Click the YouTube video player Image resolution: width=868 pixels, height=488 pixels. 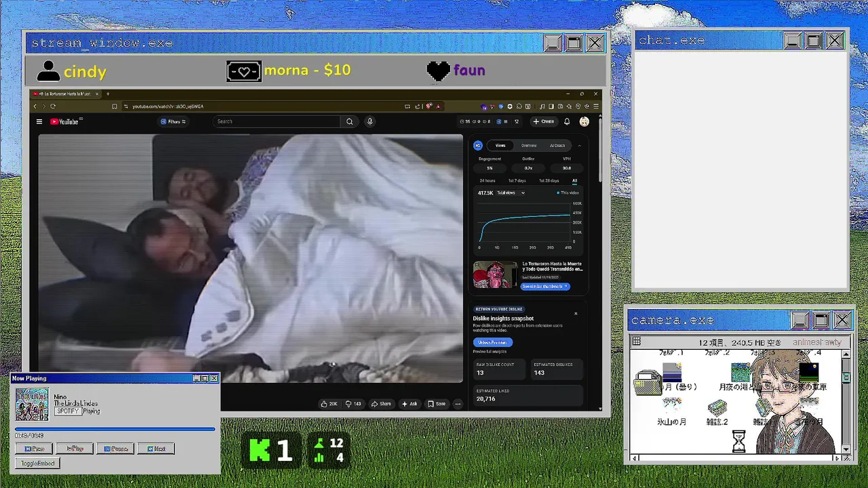coord(250,258)
